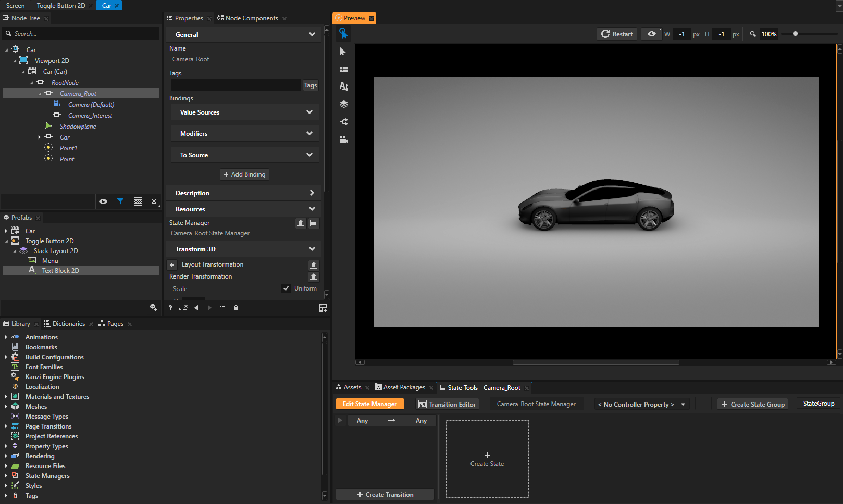The width and height of the screenshot is (843, 504).
Task: Open the Analyze eye icon in Preview toolbar
Action: point(651,34)
